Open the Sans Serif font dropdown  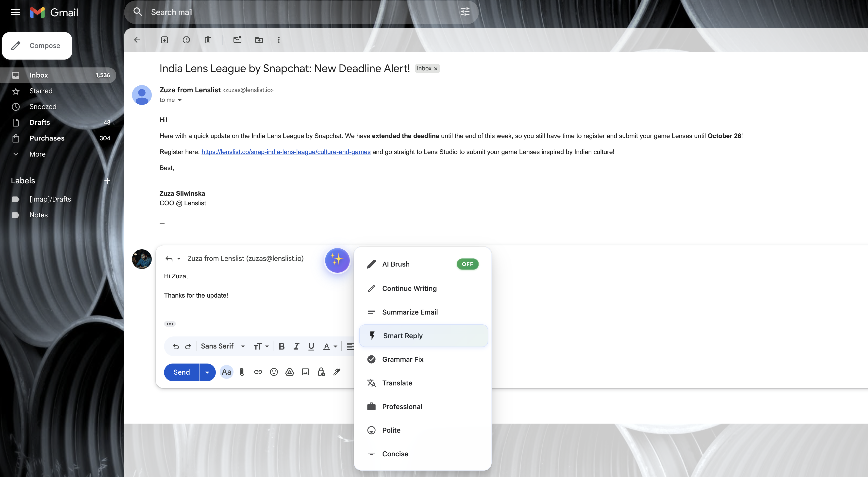222,346
